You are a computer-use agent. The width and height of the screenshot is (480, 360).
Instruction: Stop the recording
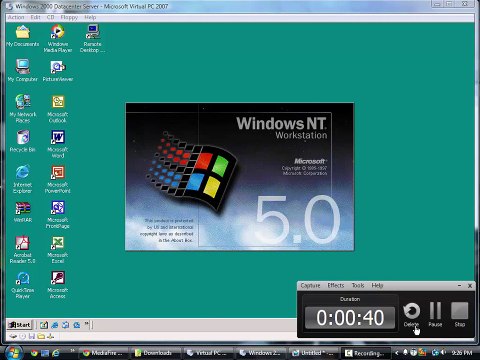click(x=460, y=315)
